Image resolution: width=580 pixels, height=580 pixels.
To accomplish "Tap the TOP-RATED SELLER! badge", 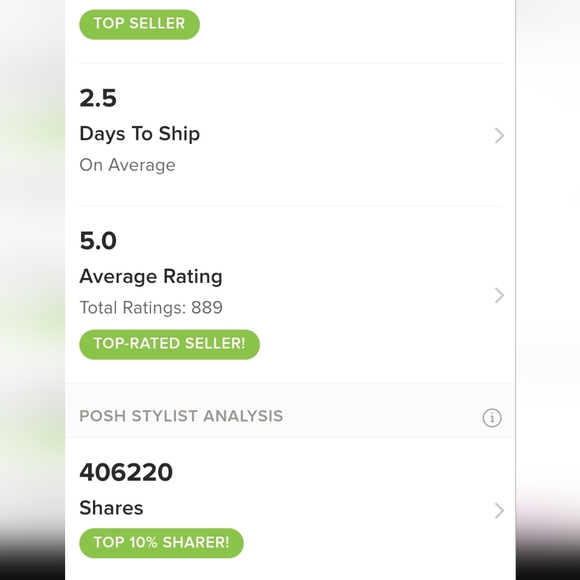I will pyautogui.click(x=169, y=344).
